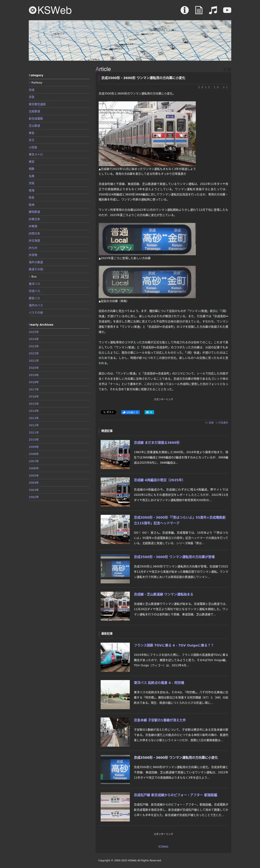This screenshot has height=868, width=260.
Task: Open the TGV Ouigo article link
Action: pos(174,645)
